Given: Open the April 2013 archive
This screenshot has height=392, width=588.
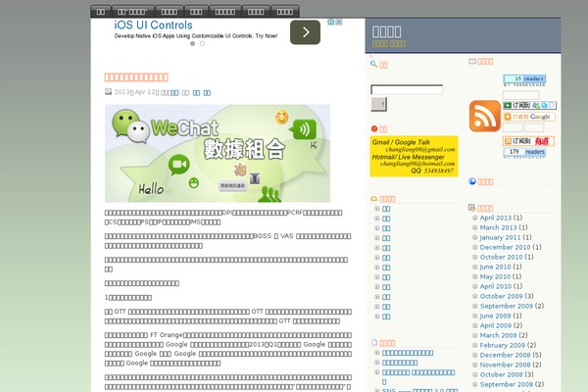Looking at the screenshot, I should coord(495,218).
